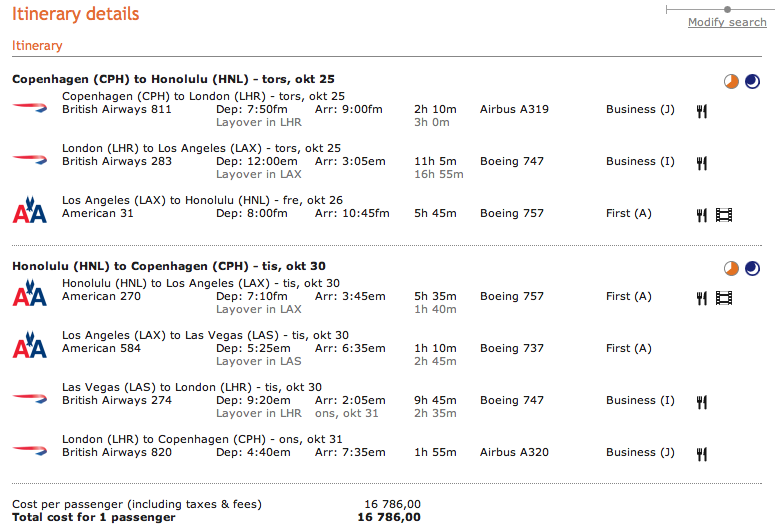Click Honolulu to Copenhagen trip heading
The image size is (775, 530).
click(169, 266)
